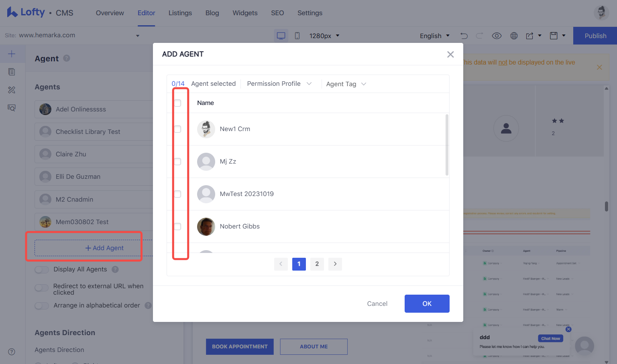Open the pages icon in sidebar
This screenshot has height=364, width=617.
tap(12, 72)
